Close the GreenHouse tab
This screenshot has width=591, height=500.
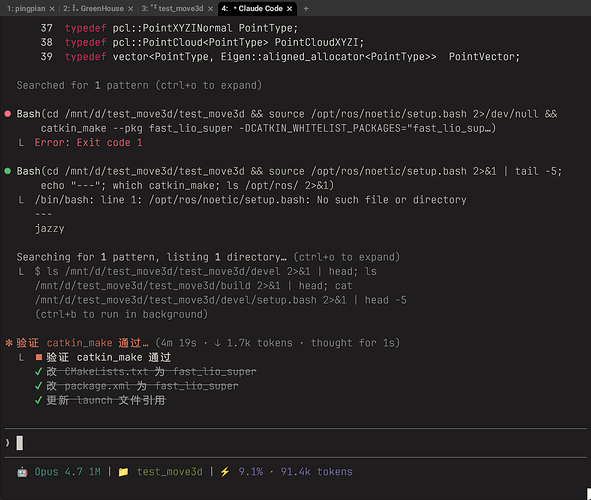coord(130,9)
